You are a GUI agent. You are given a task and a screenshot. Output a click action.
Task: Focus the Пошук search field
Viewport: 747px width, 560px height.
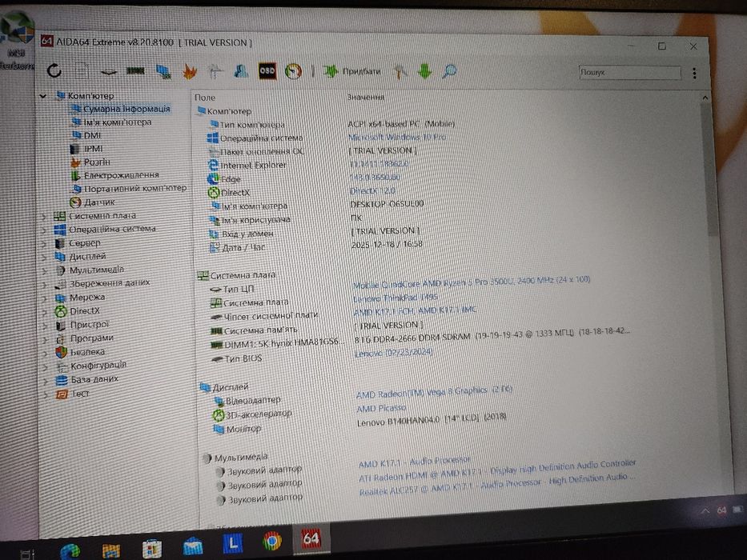pyautogui.click(x=630, y=72)
